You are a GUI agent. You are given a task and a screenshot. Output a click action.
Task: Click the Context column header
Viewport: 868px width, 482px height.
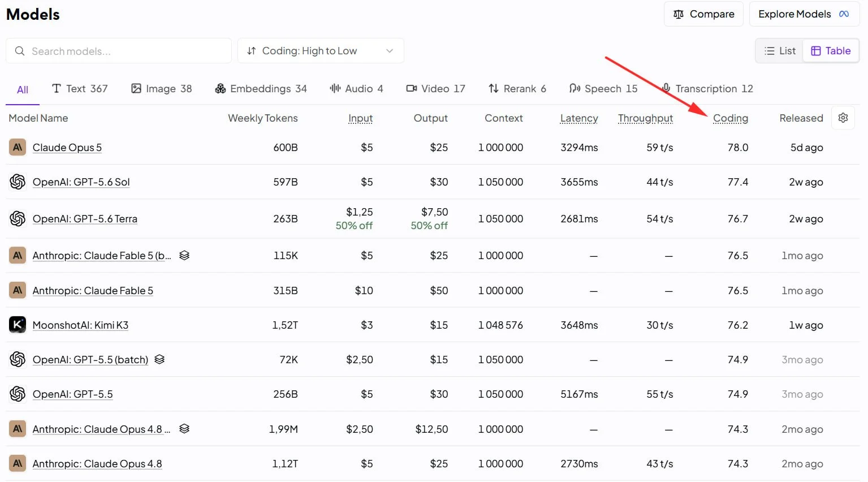[504, 118]
